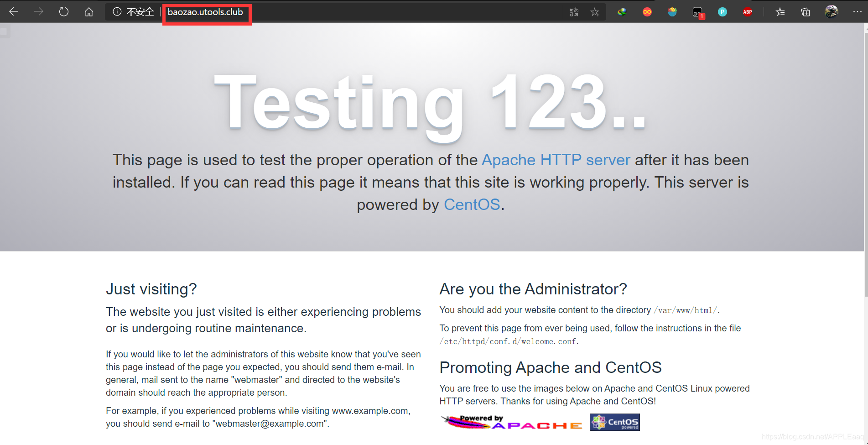This screenshot has width=868, height=445.
Task: Open the Collections panel
Action: (x=806, y=12)
